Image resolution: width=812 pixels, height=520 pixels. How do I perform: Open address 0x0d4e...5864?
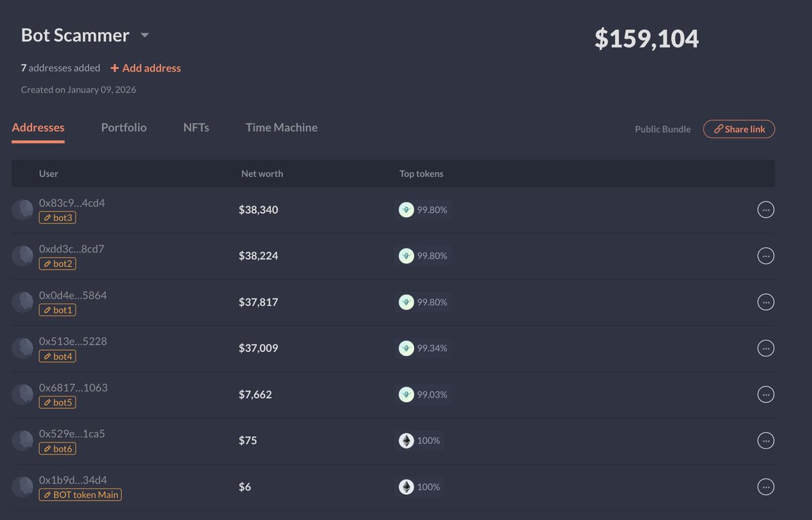click(73, 295)
